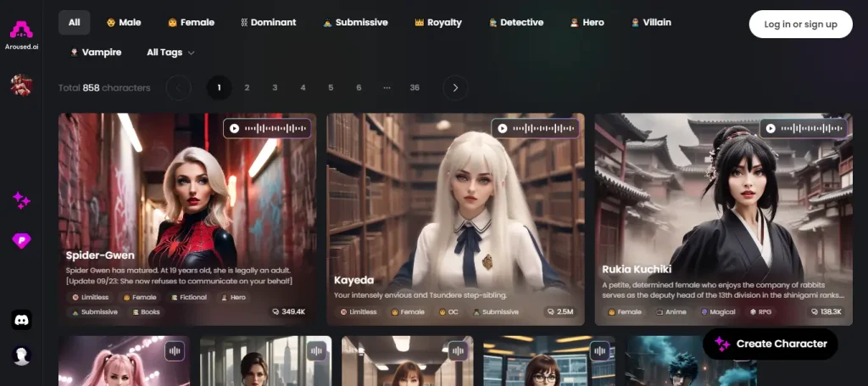Click Submissive tag on Kayeda card

495,312
